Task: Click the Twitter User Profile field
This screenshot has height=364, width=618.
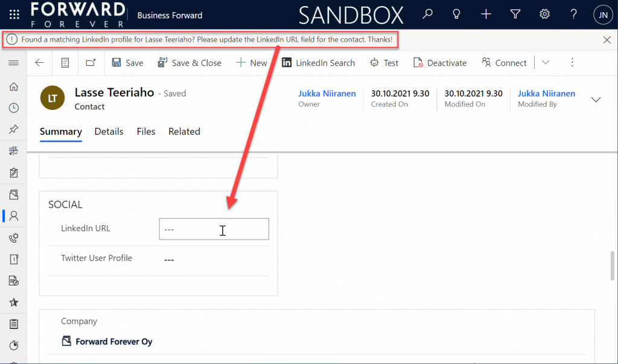Action: pyautogui.click(x=214, y=260)
